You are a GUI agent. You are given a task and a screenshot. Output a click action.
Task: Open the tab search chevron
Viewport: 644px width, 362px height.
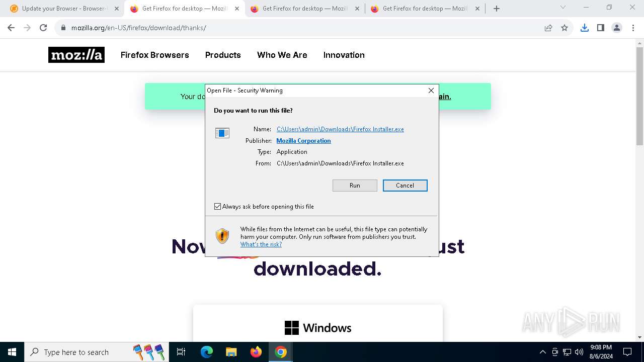coord(563,7)
